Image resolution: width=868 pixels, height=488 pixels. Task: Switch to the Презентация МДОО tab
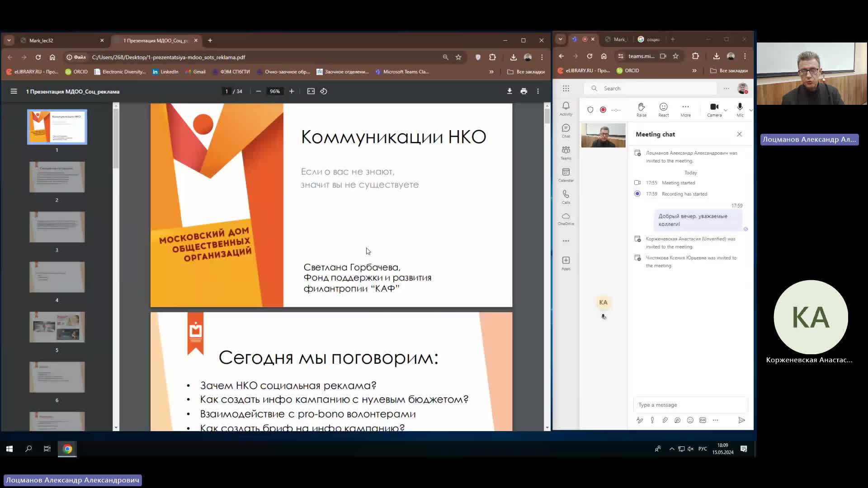156,41
